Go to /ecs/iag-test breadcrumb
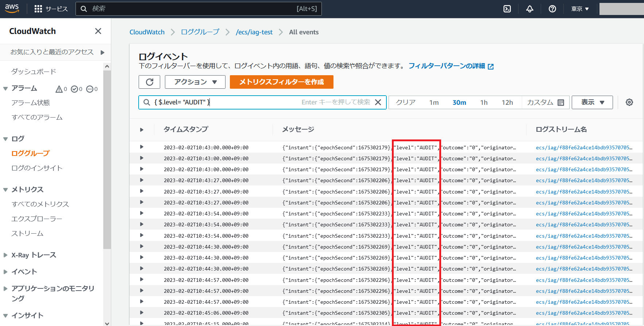644x326 pixels. coord(254,32)
